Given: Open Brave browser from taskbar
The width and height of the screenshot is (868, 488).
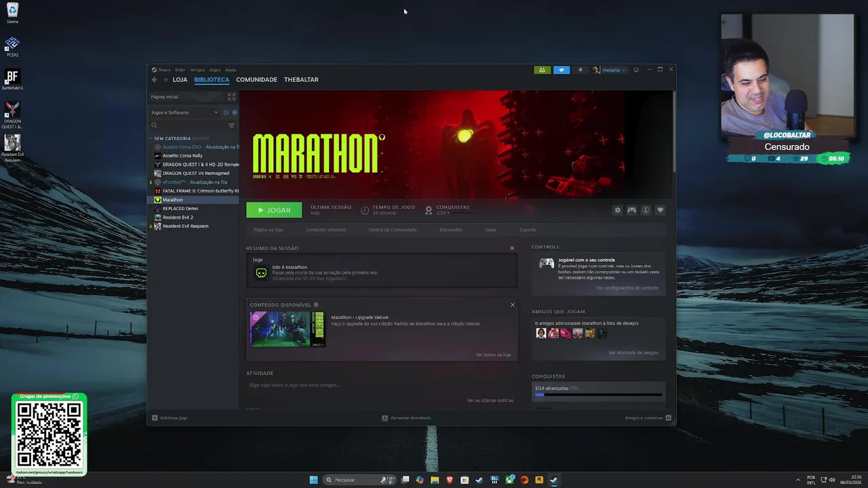Looking at the screenshot, I should coord(449,480).
